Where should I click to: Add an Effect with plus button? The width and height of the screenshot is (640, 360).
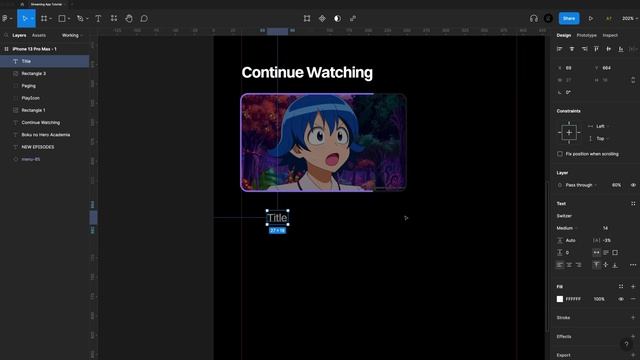point(633,337)
